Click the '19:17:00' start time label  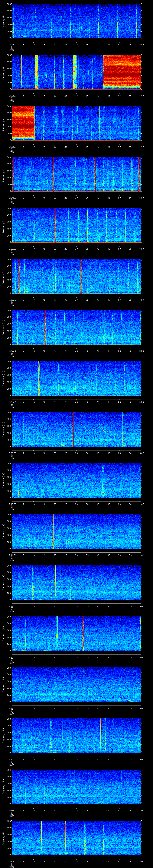coord(12,861)
